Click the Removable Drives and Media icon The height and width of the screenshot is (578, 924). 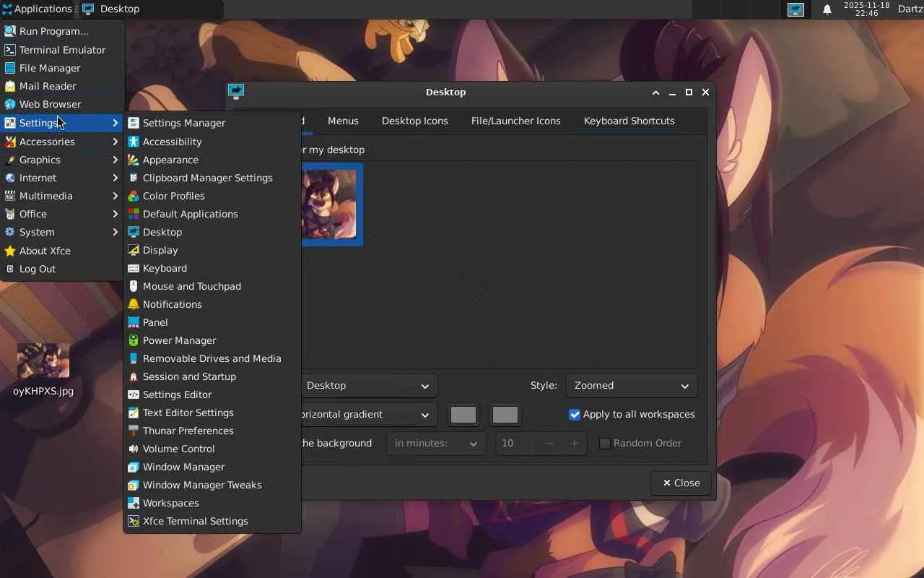(x=134, y=358)
